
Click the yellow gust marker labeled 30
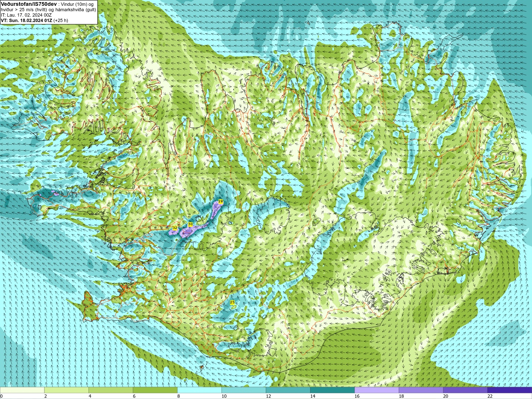click(x=190, y=224)
